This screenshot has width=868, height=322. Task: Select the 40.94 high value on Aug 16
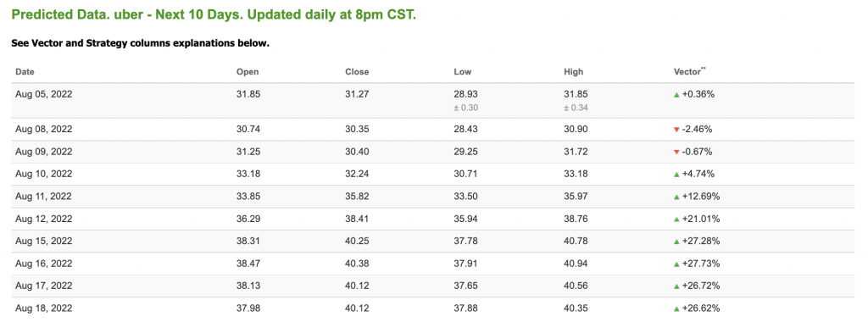[x=574, y=264]
